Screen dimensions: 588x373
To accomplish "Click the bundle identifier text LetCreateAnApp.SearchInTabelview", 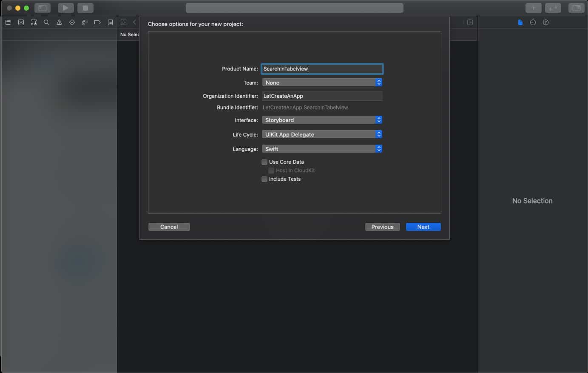I will pyautogui.click(x=305, y=108).
